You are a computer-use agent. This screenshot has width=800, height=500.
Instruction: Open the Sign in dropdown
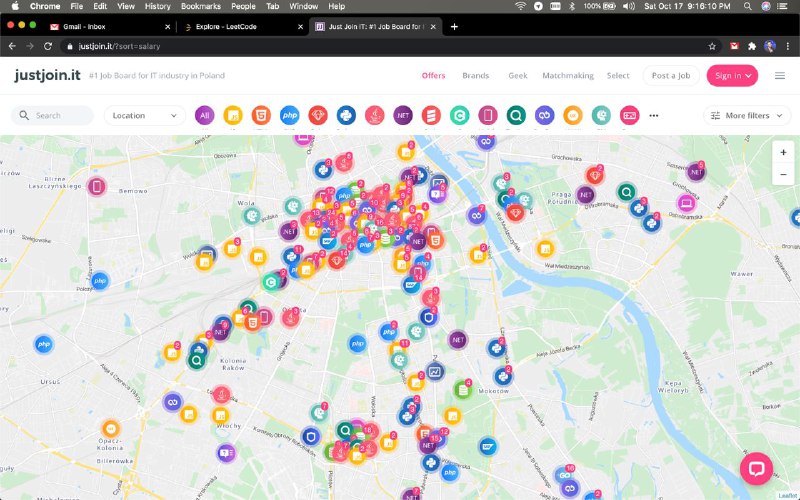tap(732, 76)
